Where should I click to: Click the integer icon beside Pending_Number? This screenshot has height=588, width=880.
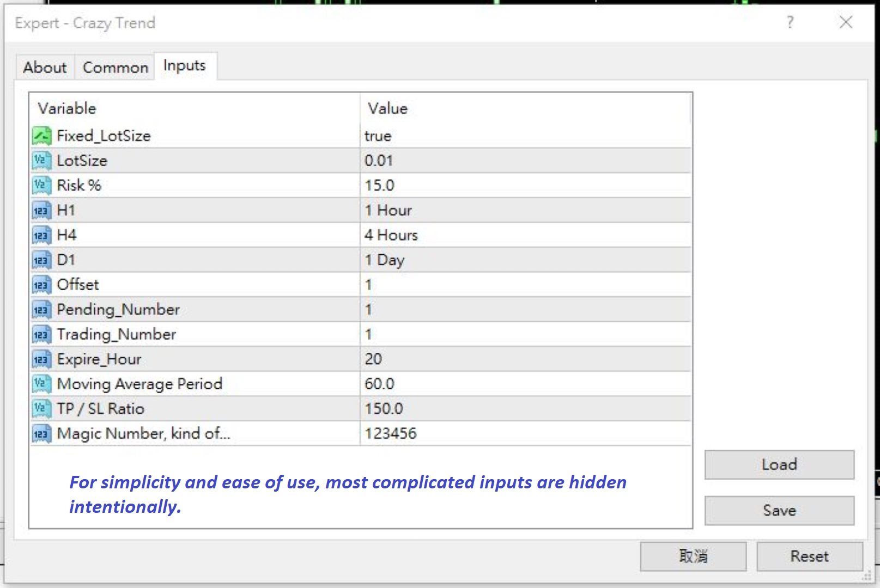(42, 309)
